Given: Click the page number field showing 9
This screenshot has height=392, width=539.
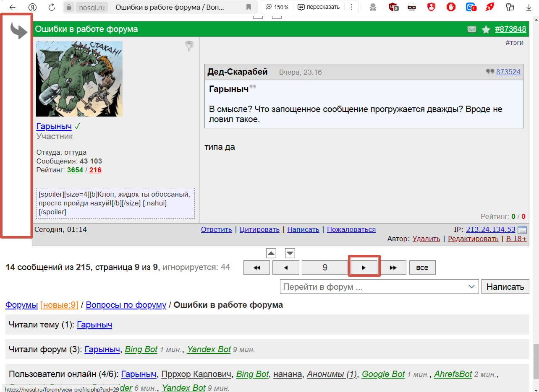Looking at the screenshot, I should point(325,267).
